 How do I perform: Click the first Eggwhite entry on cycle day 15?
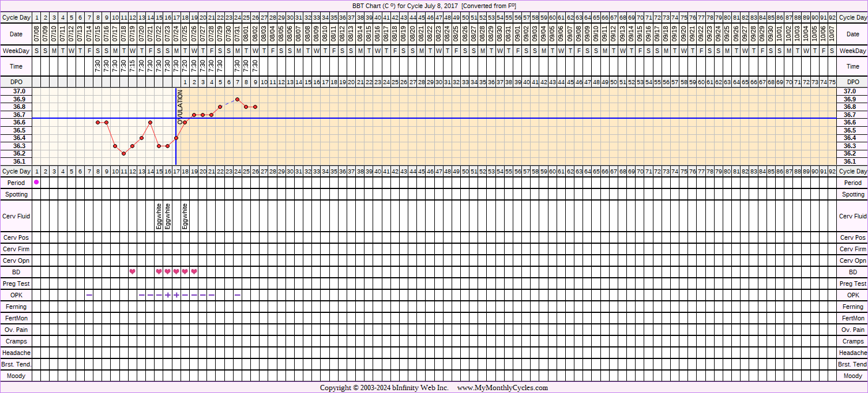(x=159, y=216)
